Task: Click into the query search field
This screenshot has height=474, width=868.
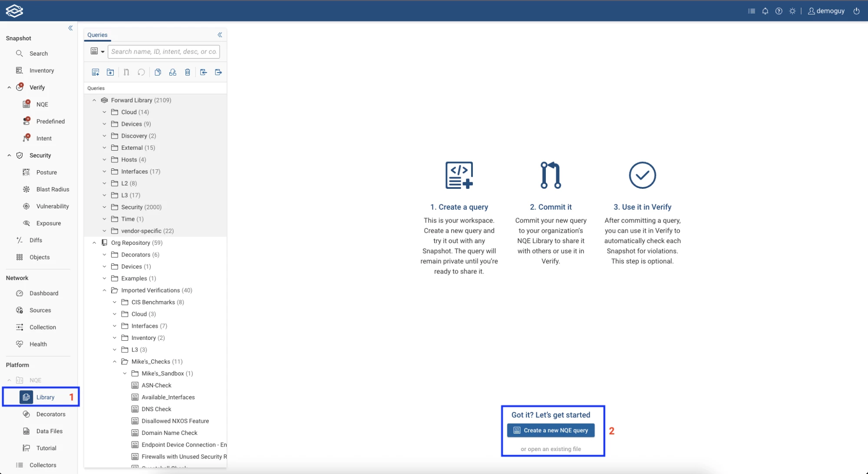Action: tap(164, 51)
